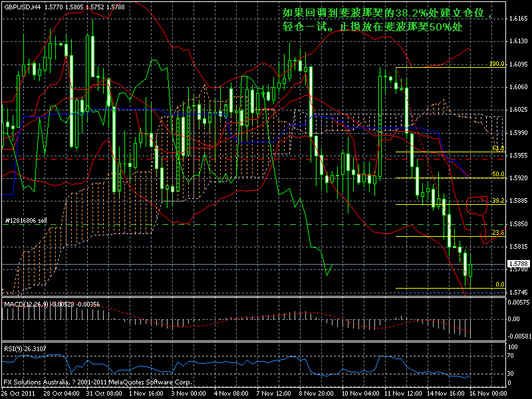Select the Fibonacci 61.8 level label

coord(498,148)
